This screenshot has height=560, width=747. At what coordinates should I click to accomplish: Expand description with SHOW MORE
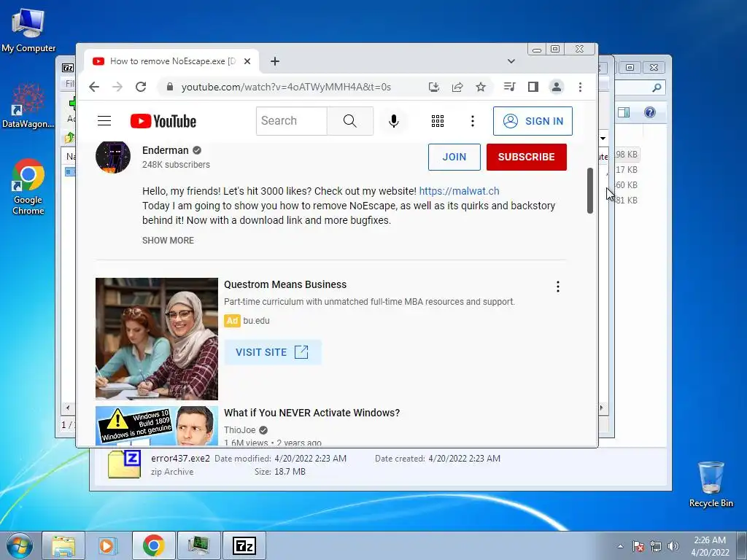(x=168, y=241)
